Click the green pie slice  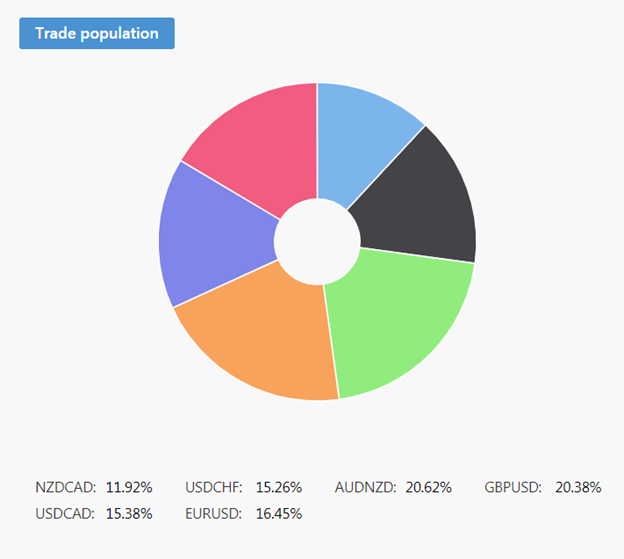(400, 320)
